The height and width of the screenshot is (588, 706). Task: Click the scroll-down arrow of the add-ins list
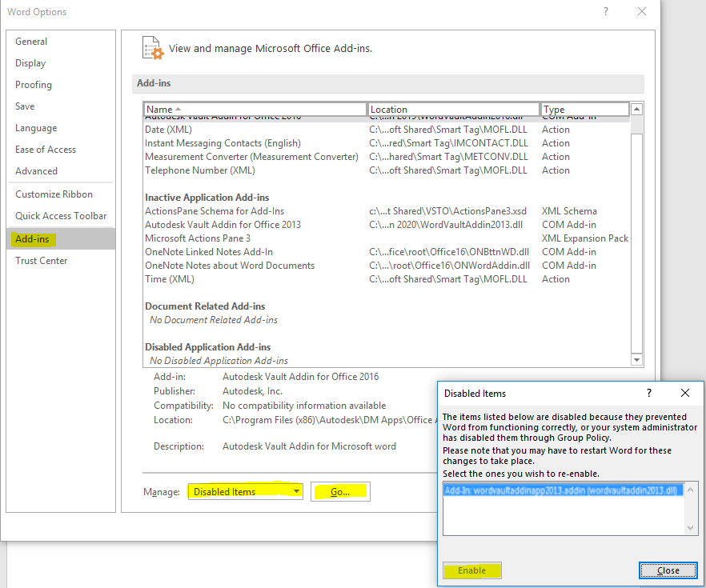coord(636,358)
